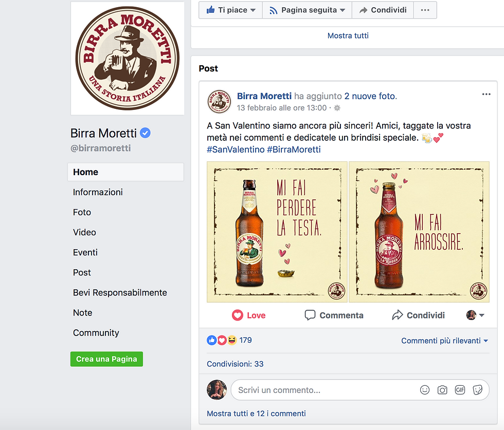Toggle the Love reaction on the post
The width and height of the screenshot is (504, 430).
tap(248, 315)
